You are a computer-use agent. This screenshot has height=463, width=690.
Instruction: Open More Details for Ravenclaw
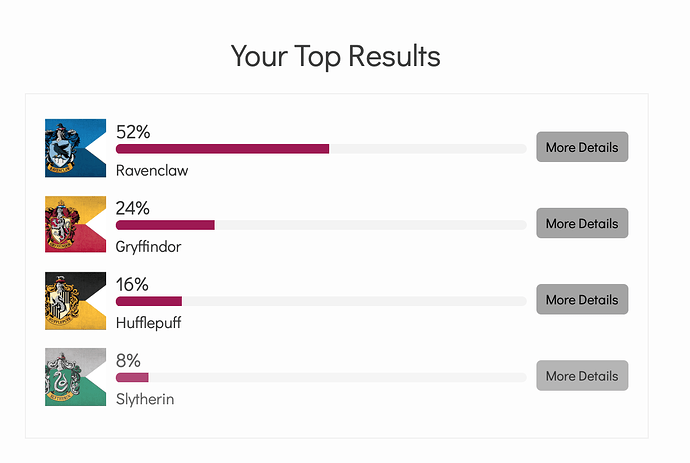[x=582, y=147]
